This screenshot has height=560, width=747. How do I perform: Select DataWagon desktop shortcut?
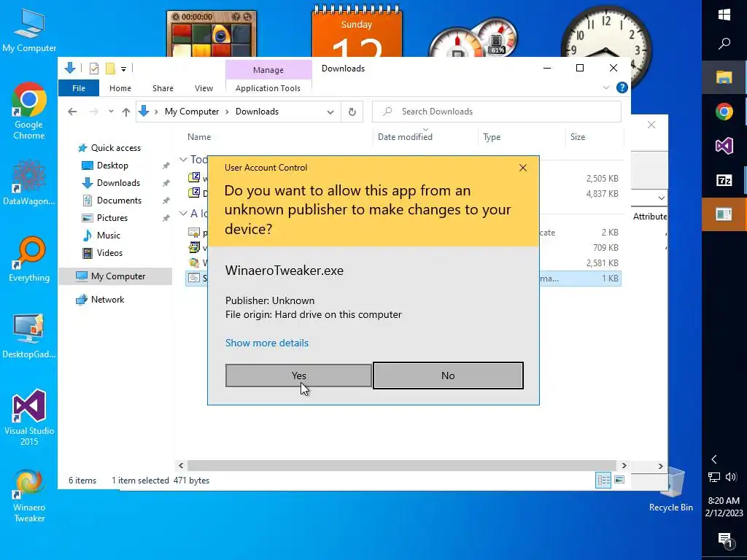(29, 183)
